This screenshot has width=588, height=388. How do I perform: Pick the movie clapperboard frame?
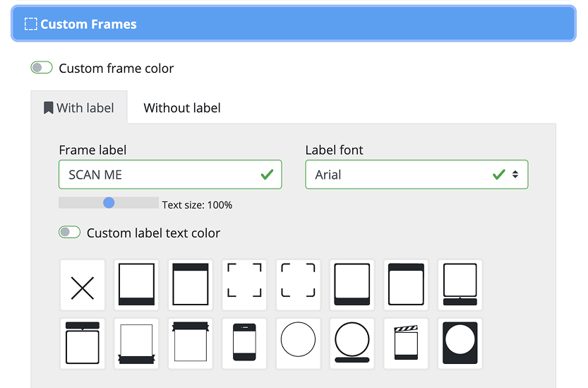pyautogui.click(x=406, y=343)
